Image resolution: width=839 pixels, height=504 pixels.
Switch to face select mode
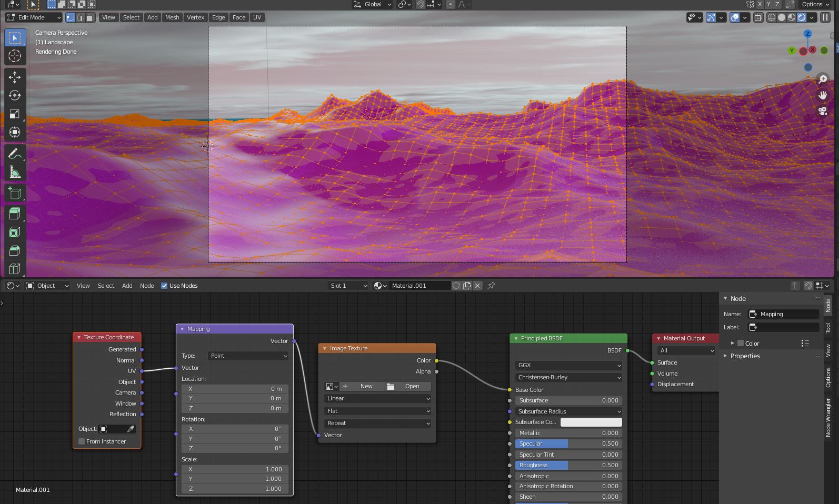pos(91,17)
